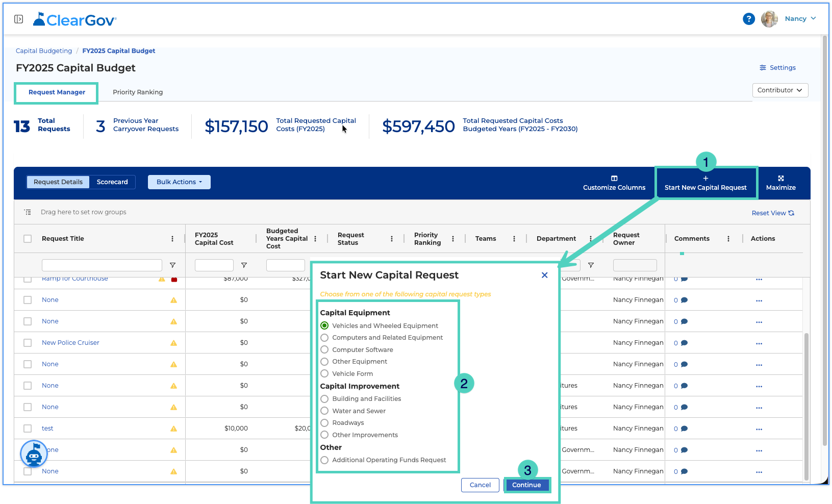Open Department column menu
Screen dimensions: 832x504
(x=591, y=239)
